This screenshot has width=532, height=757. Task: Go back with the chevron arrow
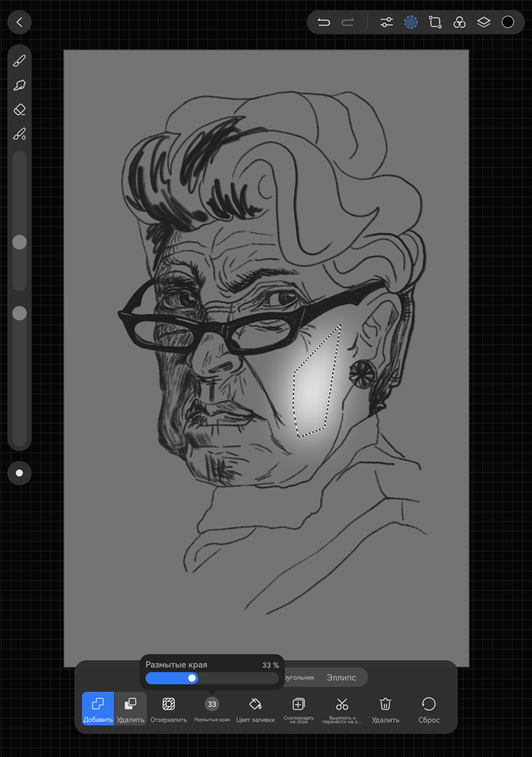19,22
